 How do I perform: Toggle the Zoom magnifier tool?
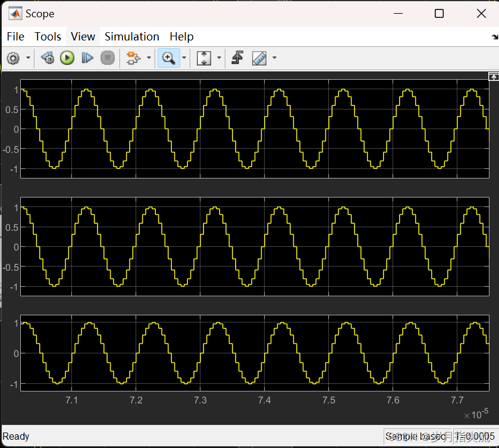169,58
